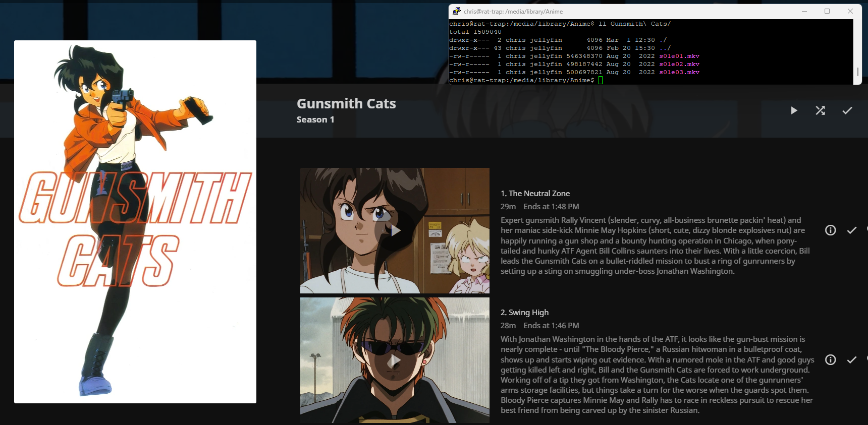Open info for Swing High episode
The height and width of the screenshot is (425, 868).
click(831, 359)
